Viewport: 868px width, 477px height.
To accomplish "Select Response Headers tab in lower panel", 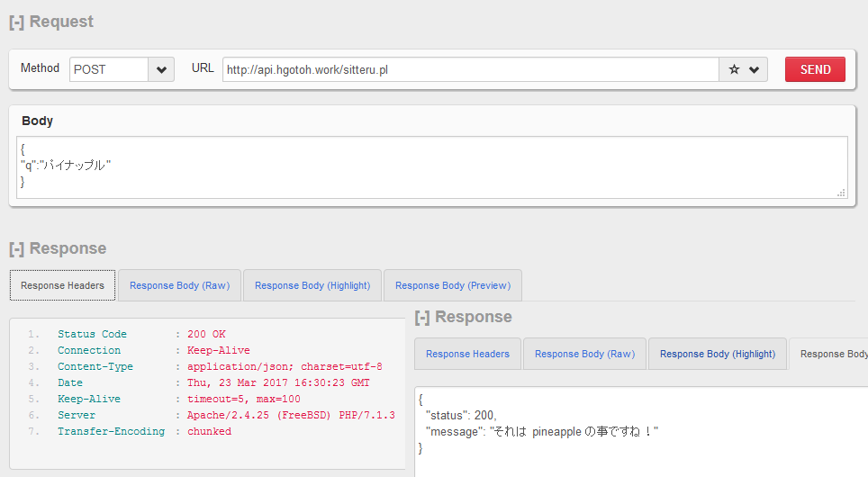I will coord(468,355).
